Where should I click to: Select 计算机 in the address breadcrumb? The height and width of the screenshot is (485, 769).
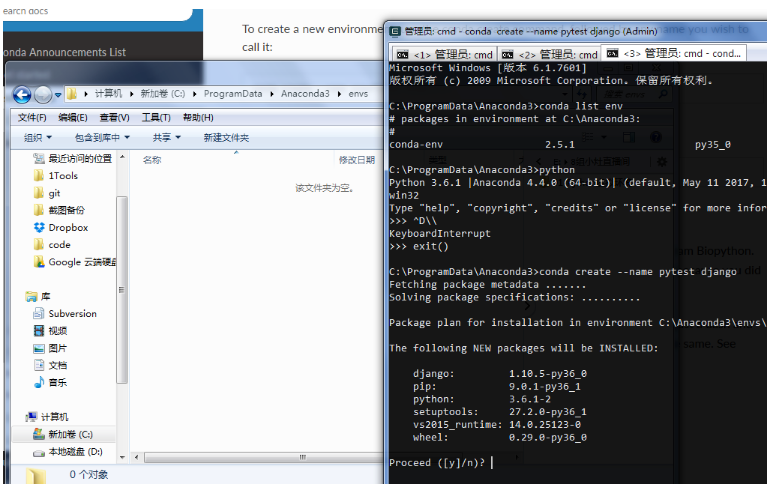click(x=108, y=94)
